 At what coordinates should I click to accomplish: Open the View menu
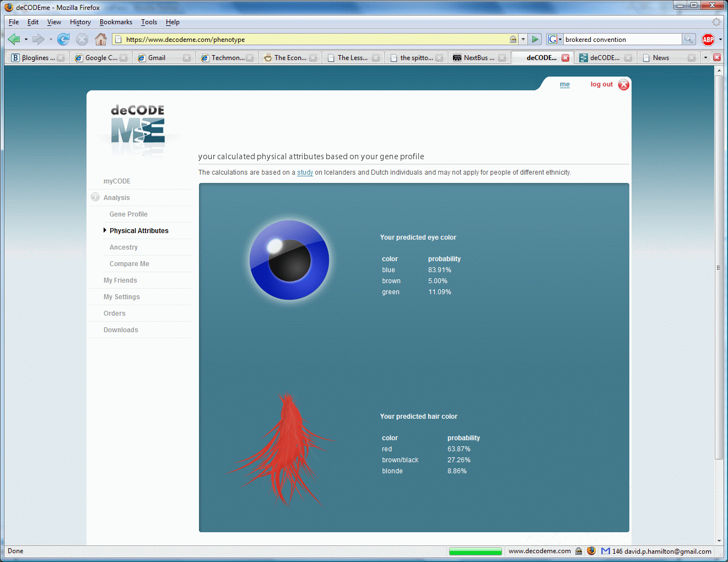pyautogui.click(x=54, y=22)
